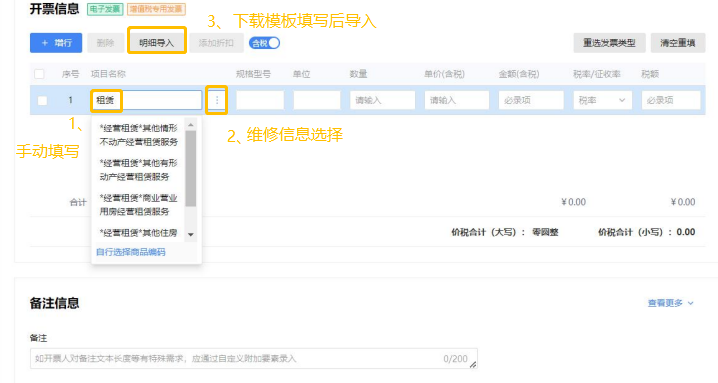This screenshot has height=383, width=718.
Task: Click 自行选择商品编码 link
Action: [131, 252]
